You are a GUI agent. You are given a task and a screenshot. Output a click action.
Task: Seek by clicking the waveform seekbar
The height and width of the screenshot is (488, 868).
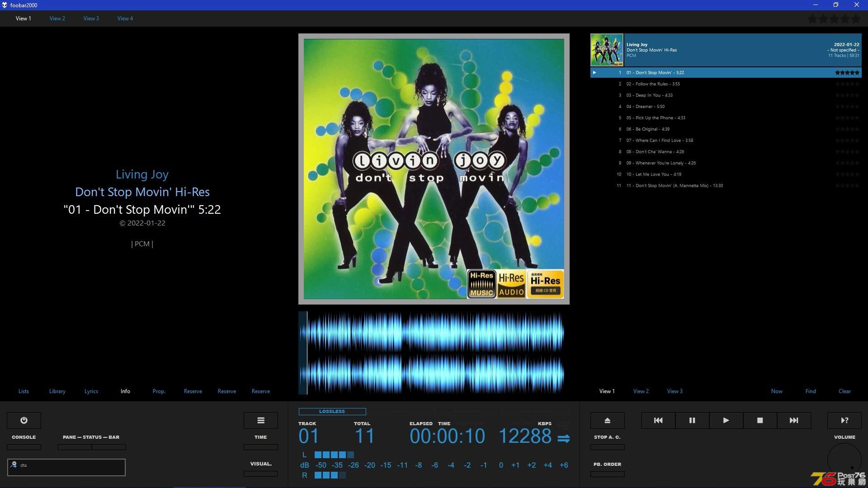pyautogui.click(x=432, y=353)
